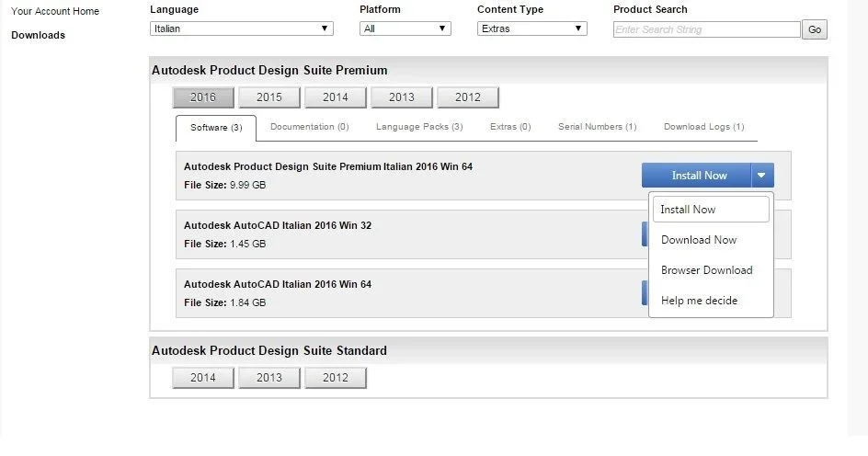Go to Your Account Home link

click(55, 11)
